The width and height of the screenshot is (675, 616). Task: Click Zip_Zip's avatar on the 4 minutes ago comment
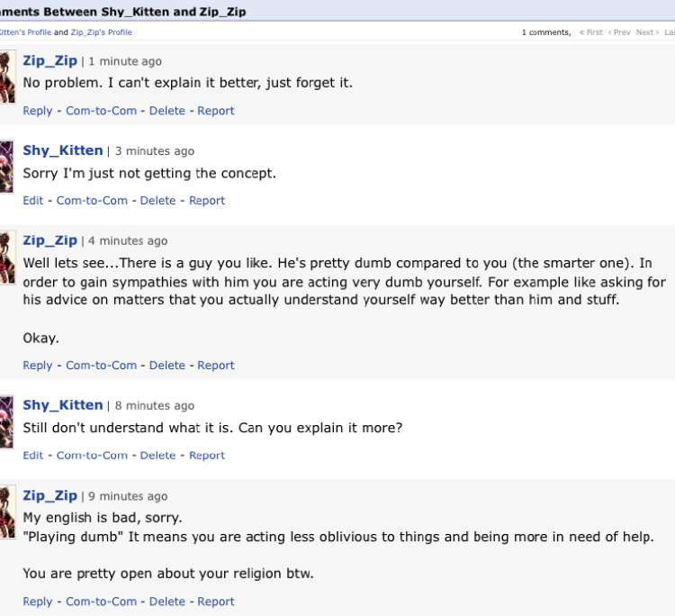tap(6, 257)
